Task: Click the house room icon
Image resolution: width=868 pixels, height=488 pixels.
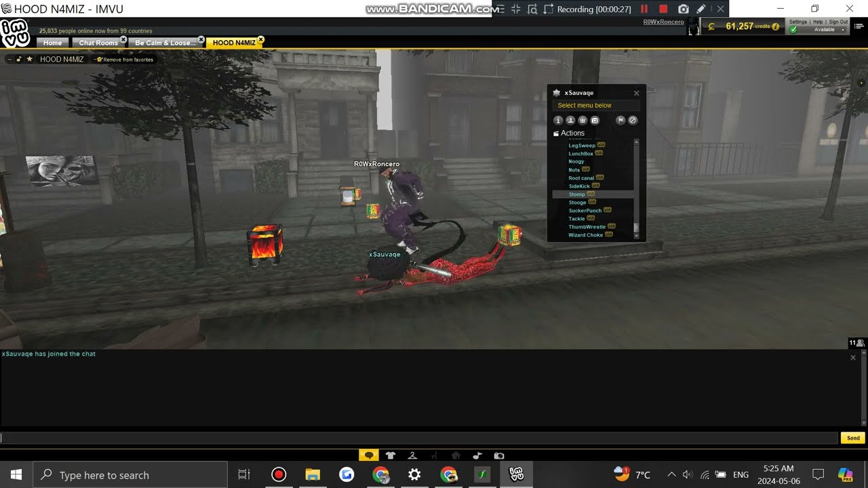Action: point(456,455)
